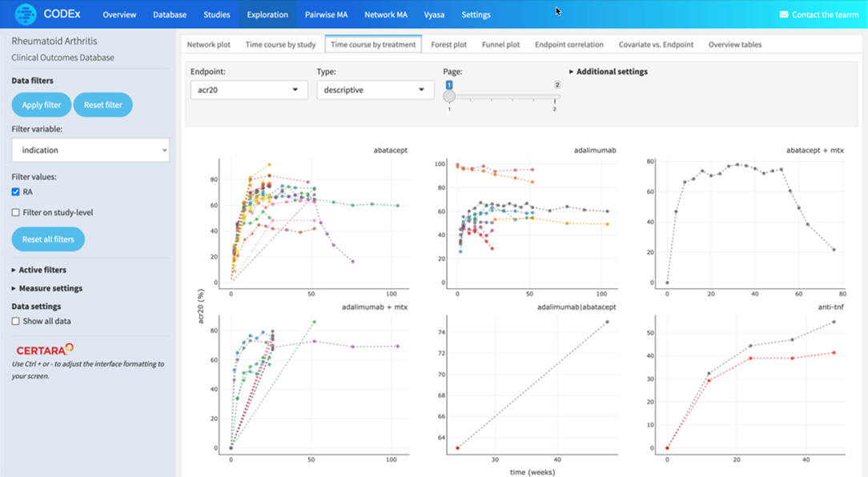
Task: Open the Endpoint dropdown showing acr20
Action: coord(249,90)
